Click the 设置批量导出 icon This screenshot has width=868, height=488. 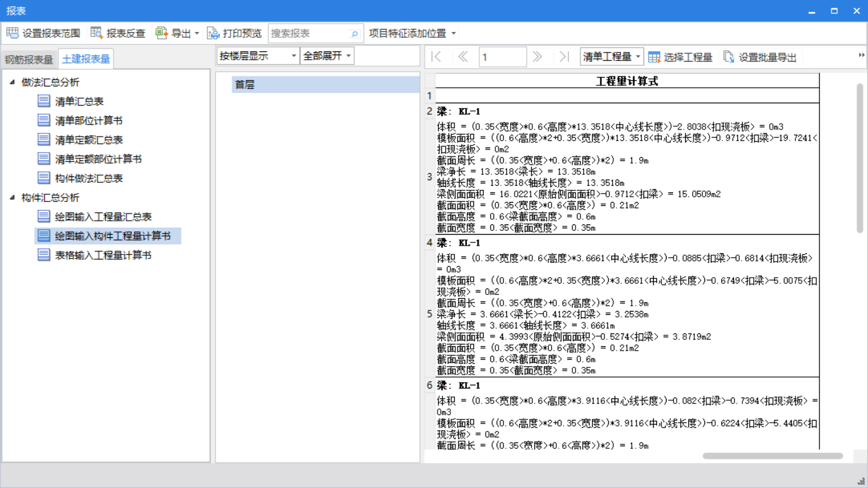pos(729,57)
